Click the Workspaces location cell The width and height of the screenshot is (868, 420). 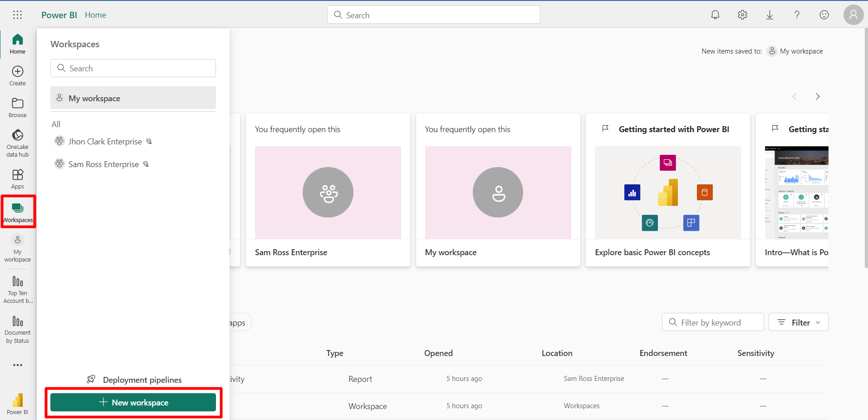(x=582, y=406)
